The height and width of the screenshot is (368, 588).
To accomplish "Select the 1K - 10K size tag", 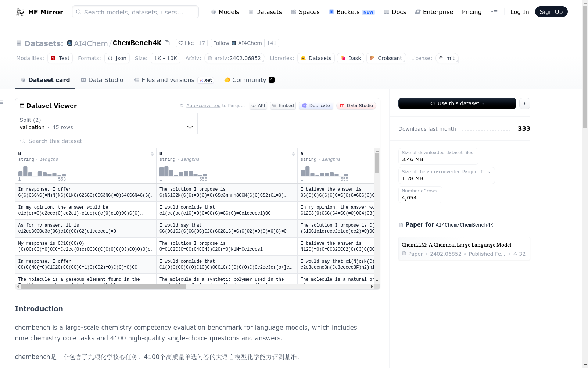I will click(166, 58).
